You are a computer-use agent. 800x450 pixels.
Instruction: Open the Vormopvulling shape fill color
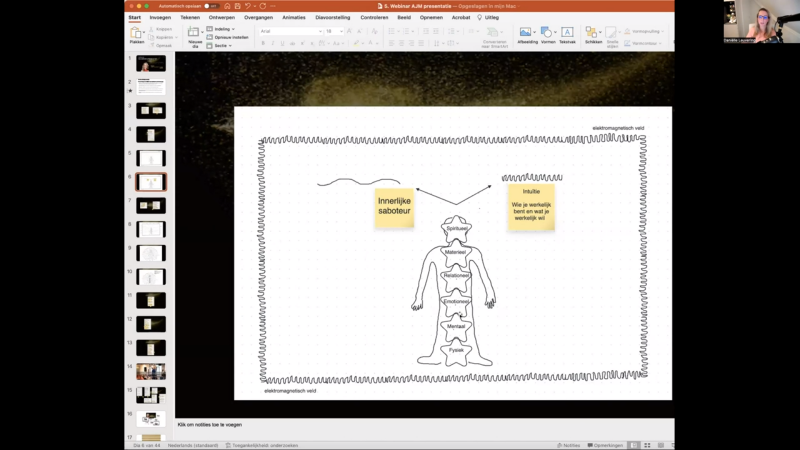point(645,31)
